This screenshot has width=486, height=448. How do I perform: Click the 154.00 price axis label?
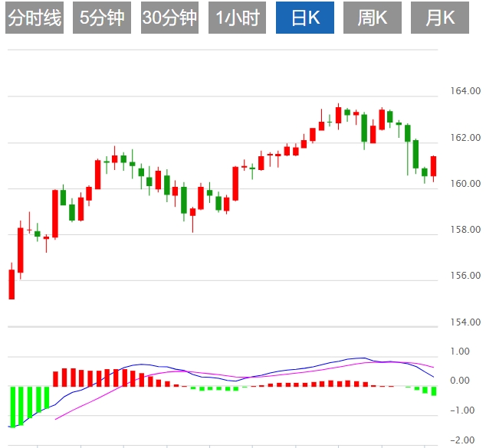point(465,322)
